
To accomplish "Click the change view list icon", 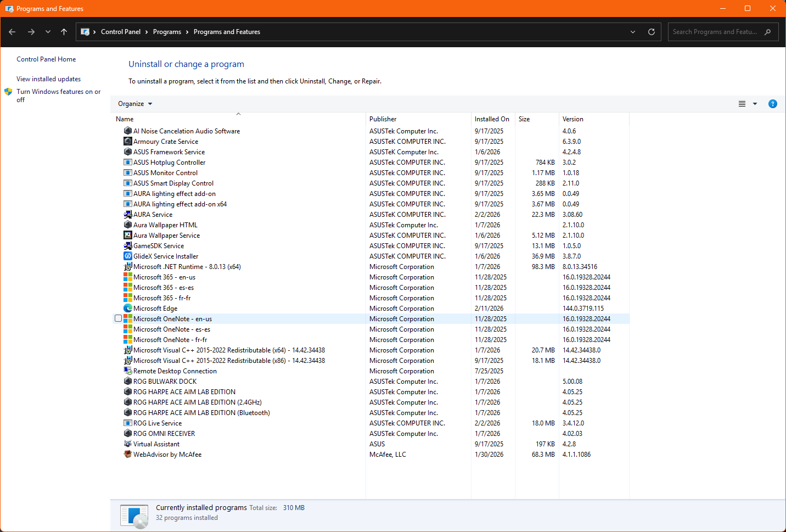I will [x=742, y=104].
